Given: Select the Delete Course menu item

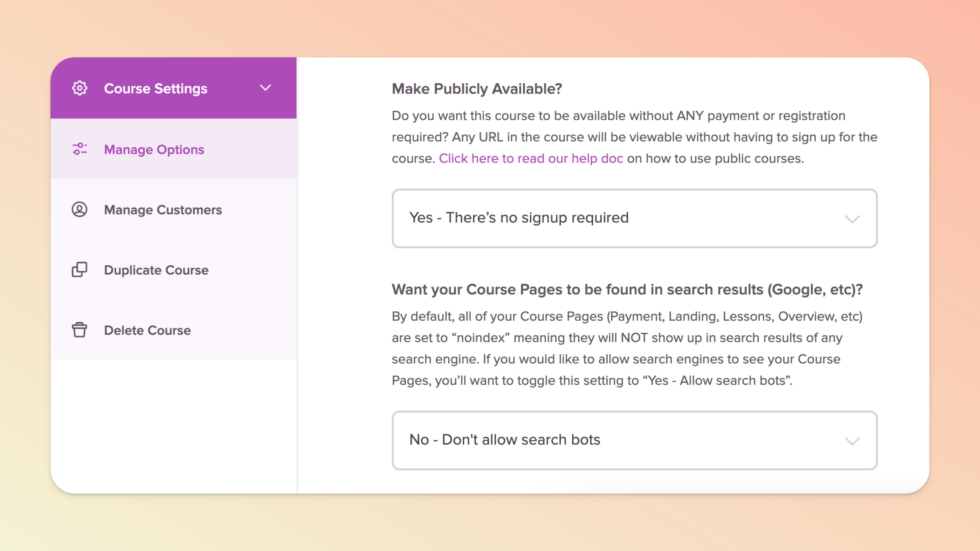Looking at the screenshot, I should pos(147,330).
